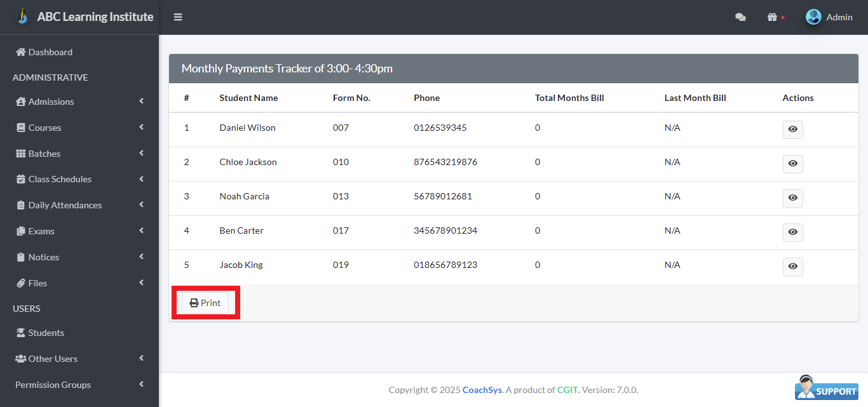This screenshot has height=407, width=868.
Task: Open the Support agent widget
Action: (826, 387)
